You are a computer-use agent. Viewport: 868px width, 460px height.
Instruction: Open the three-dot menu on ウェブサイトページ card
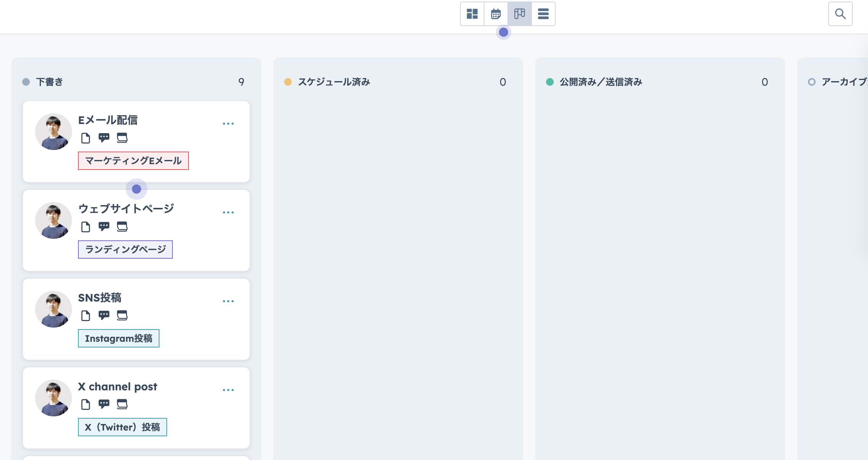pyautogui.click(x=228, y=212)
